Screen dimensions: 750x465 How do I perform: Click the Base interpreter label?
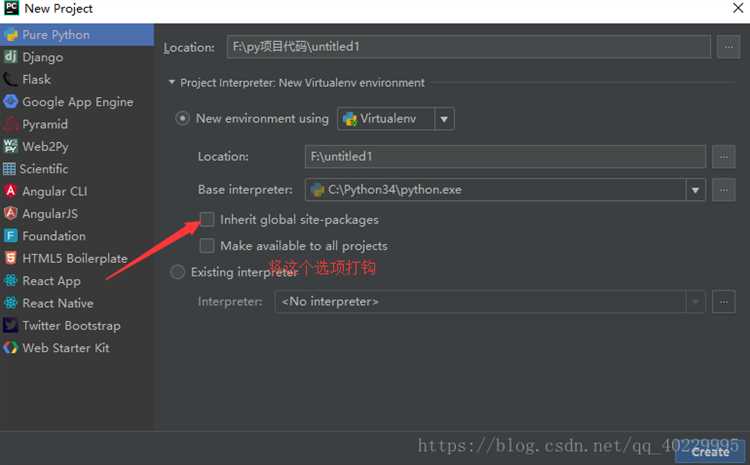[x=245, y=190]
